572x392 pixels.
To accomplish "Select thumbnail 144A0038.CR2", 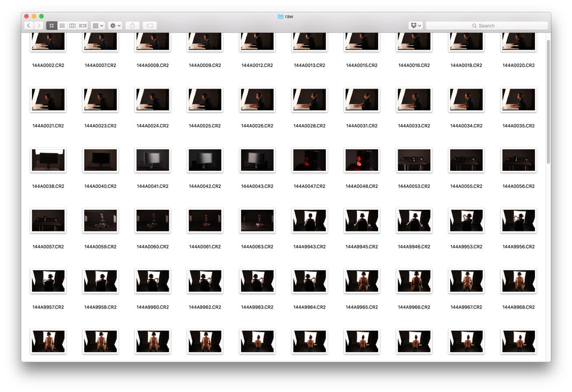I will (48, 160).
